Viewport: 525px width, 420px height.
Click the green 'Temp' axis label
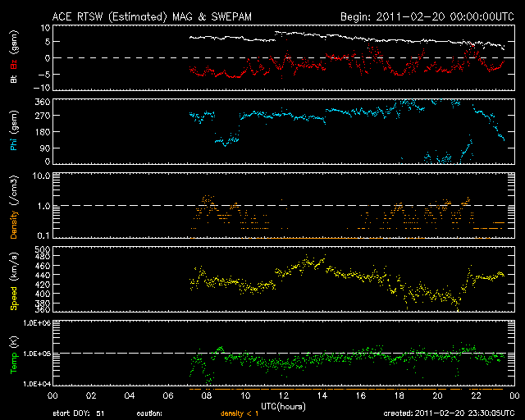pyautogui.click(x=14, y=363)
